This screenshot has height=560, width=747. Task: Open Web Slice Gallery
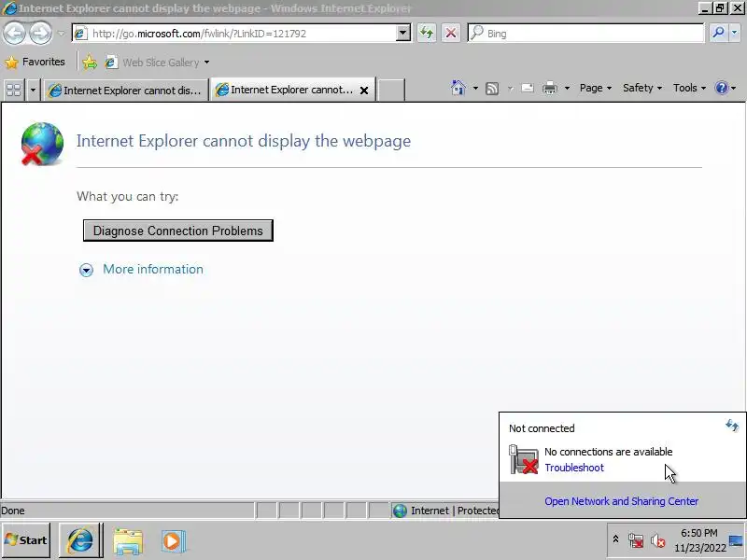[x=152, y=63]
